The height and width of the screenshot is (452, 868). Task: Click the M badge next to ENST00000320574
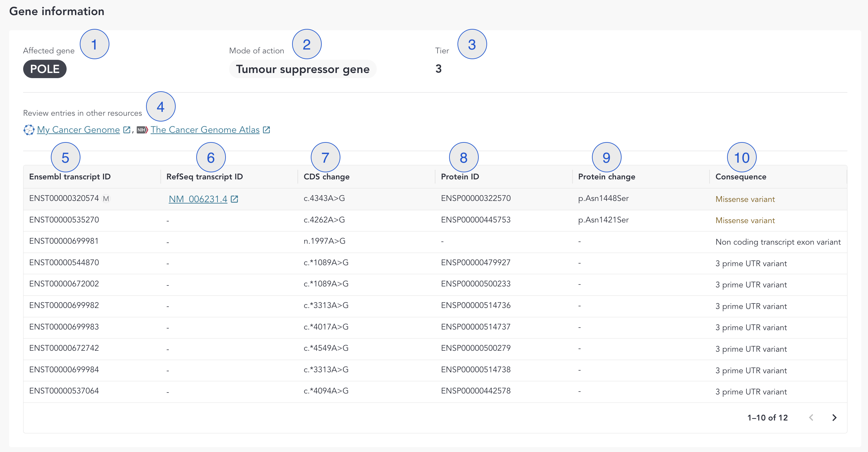coord(106,199)
